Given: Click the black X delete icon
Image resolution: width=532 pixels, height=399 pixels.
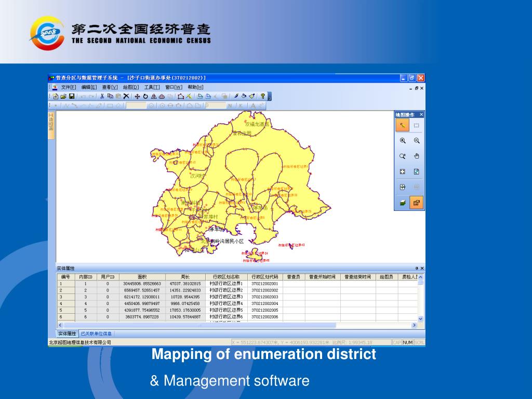Looking at the screenshot, I should pos(126,96).
